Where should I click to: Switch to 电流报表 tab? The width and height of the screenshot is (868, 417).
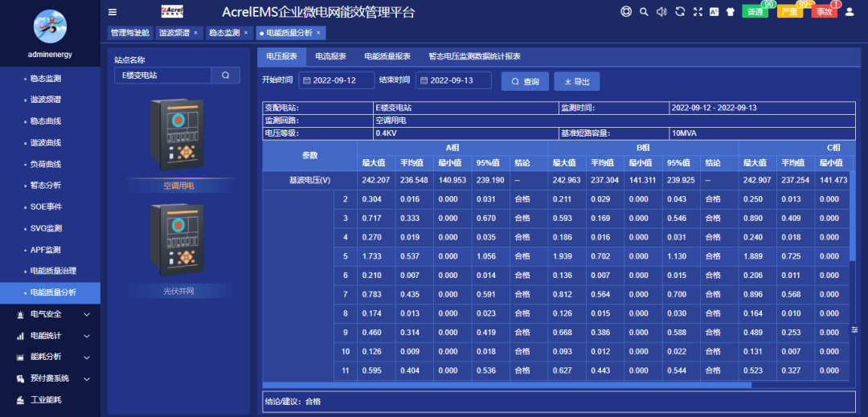pos(330,56)
